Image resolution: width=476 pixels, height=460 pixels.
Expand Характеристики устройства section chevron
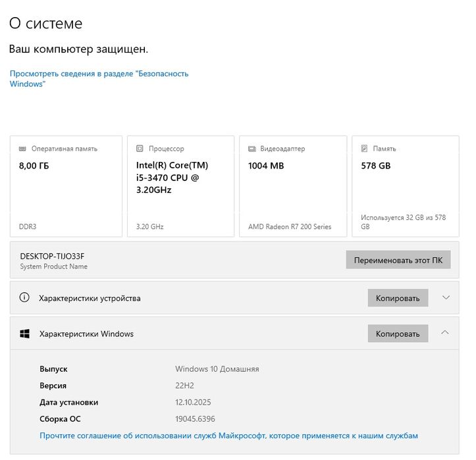coord(446,297)
